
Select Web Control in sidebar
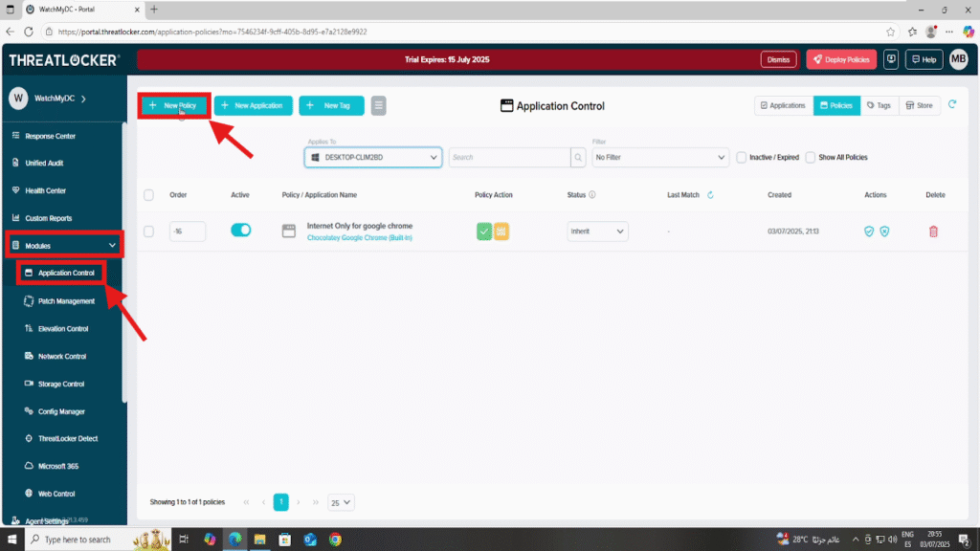[x=56, y=494]
